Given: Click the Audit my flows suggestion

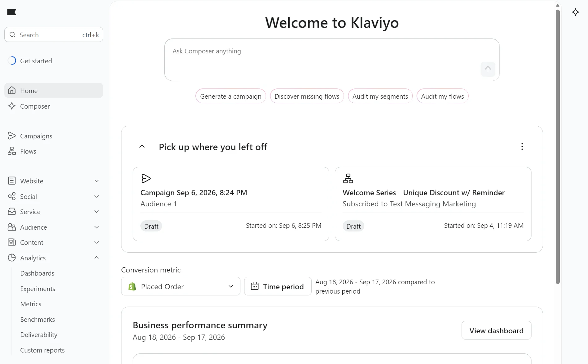Looking at the screenshot, I should tap(442, 96).
